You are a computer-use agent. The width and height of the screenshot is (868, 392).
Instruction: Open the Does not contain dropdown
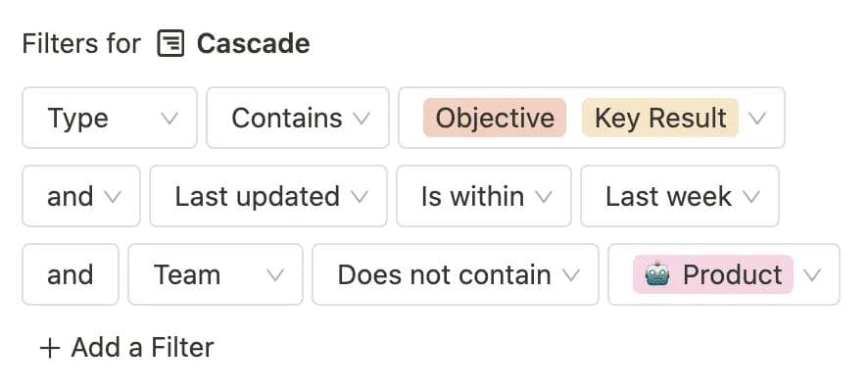(x=456, y=274)
